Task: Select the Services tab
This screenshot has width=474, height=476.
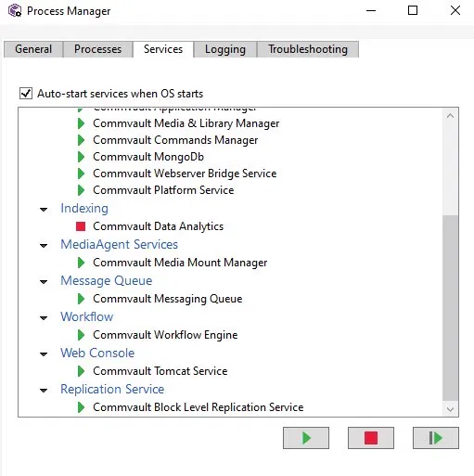Action: (x=163, y=49)
